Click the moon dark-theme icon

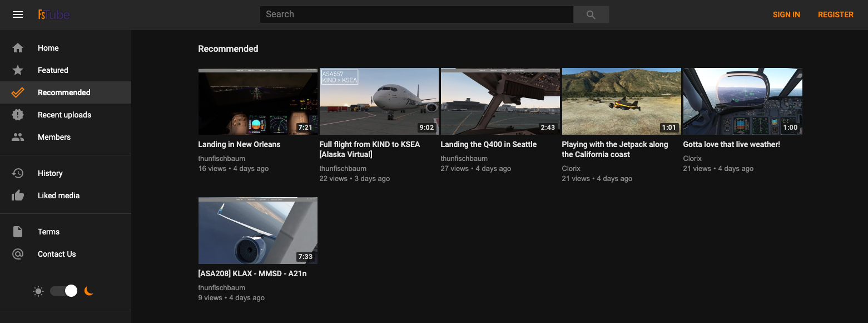pos(88,291)
